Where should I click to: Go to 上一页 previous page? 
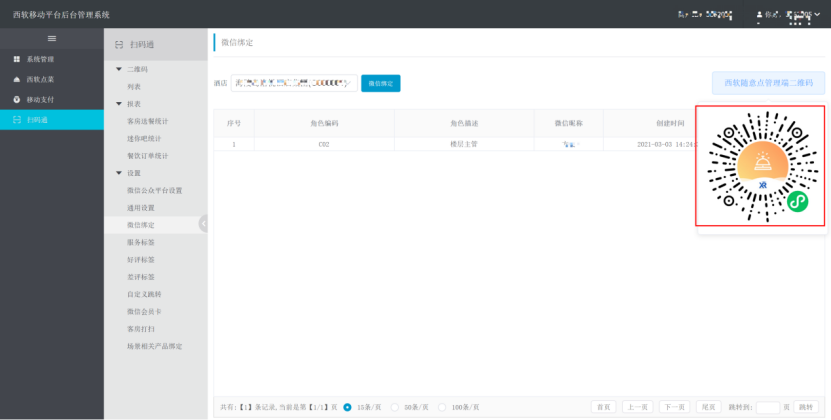coord(638,407)
